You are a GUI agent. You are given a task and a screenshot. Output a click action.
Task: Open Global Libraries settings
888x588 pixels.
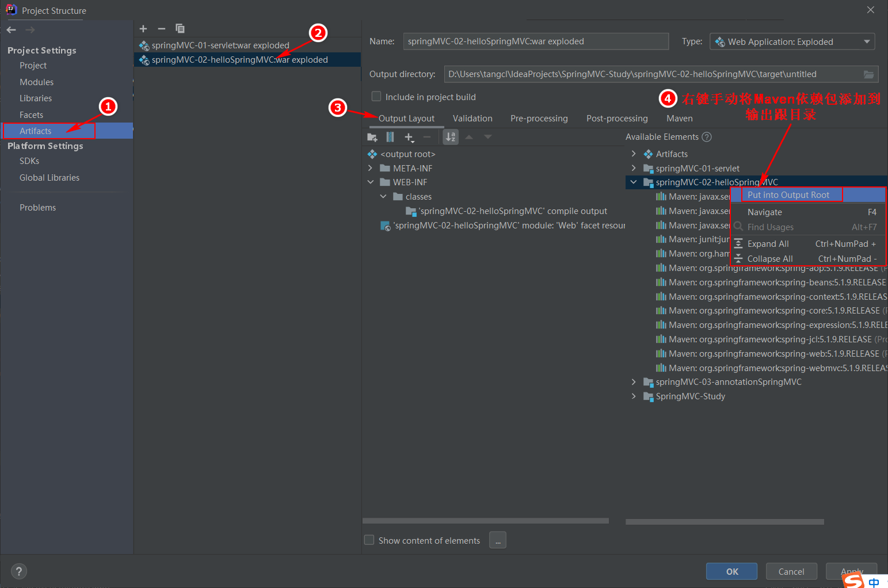pyautogui.click(x=49, y=178)
